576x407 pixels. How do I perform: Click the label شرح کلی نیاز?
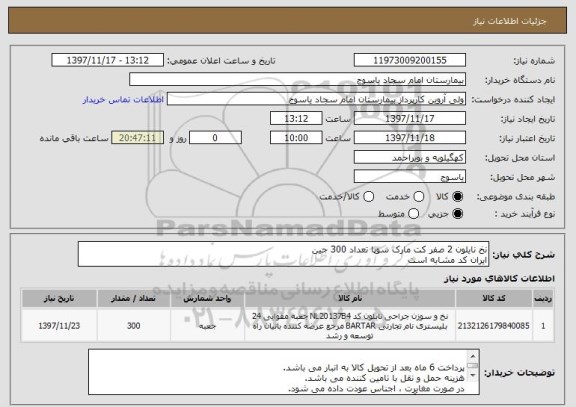(523, 255)
